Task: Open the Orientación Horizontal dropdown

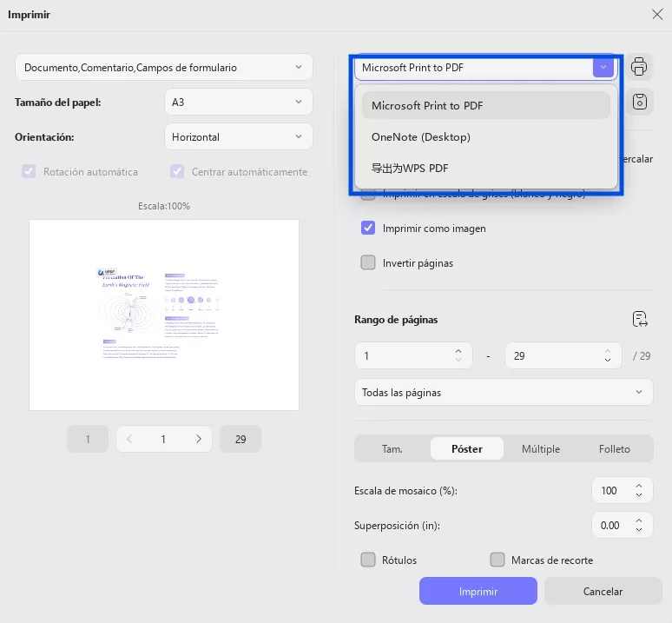Action: (238, 136)
